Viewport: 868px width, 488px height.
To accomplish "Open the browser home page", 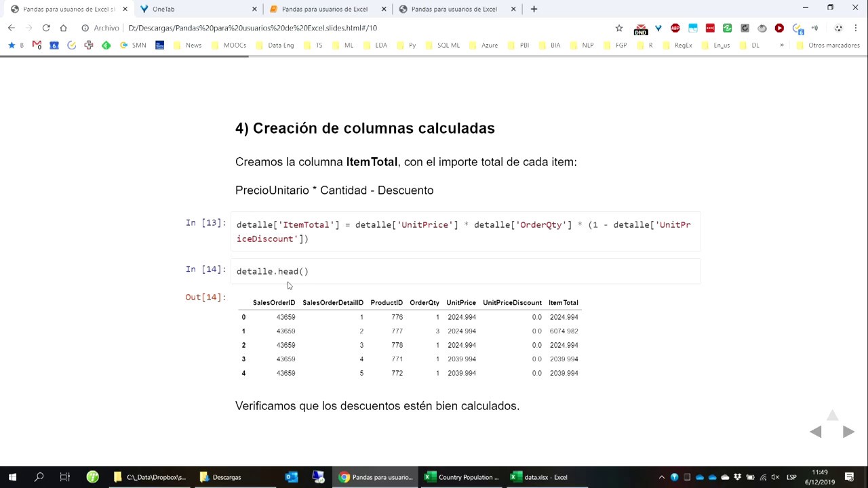I will 64,28.
